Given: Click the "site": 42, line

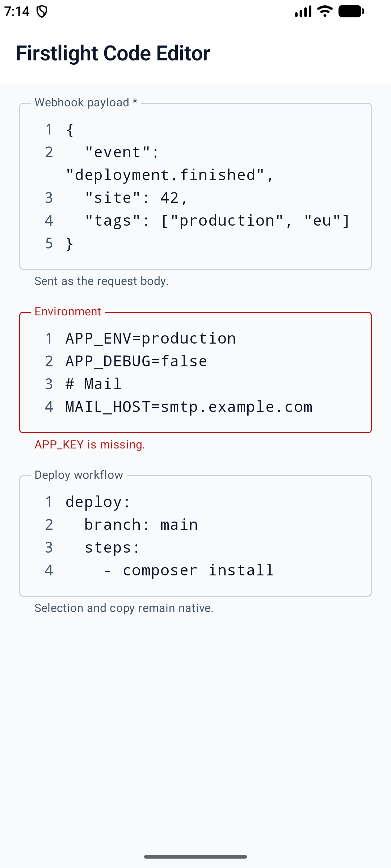Looking at the screenshot, I should [x=136, y=198].
